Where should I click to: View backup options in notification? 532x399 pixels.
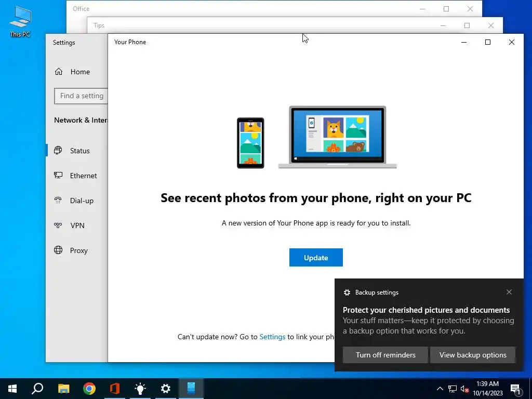(473, 355)
